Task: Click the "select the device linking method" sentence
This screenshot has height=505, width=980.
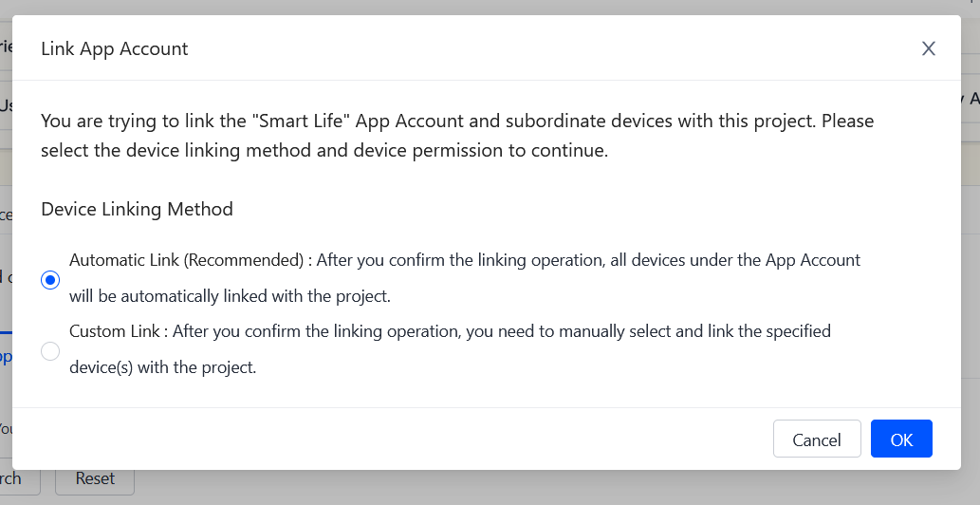Action: [324, 150]
